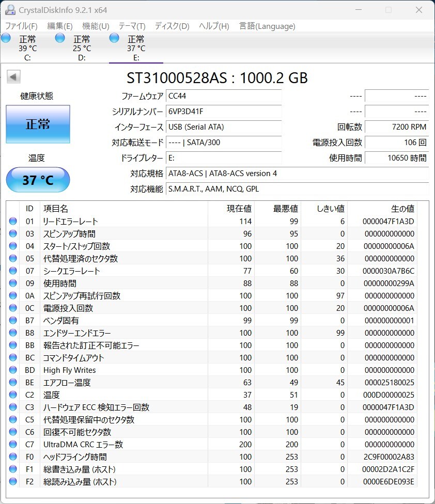Click blue status dot for ID 09 row

pos(13,283)
